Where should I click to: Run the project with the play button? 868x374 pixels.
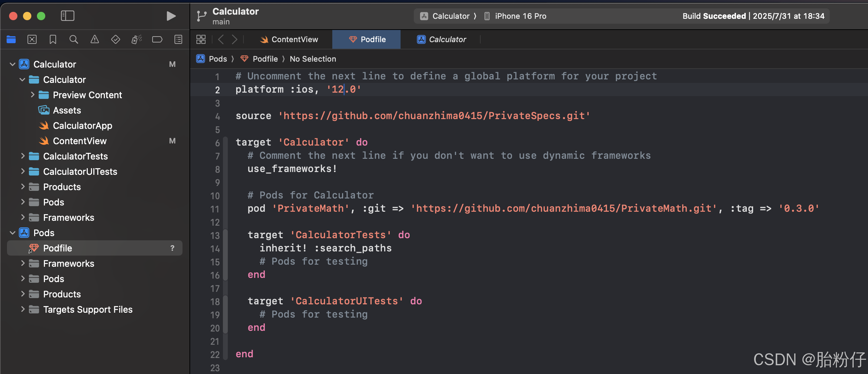pyautogui.click(x=171, y=16)
